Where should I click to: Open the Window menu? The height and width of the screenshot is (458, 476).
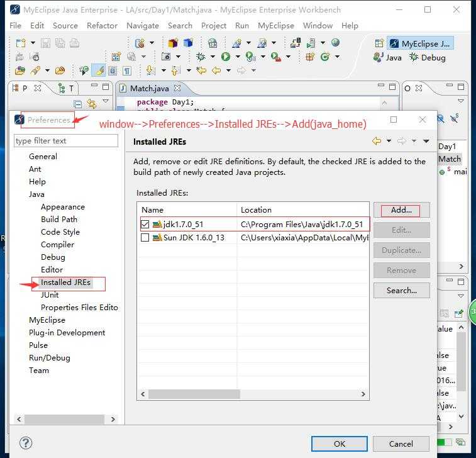tap(318, 26)
